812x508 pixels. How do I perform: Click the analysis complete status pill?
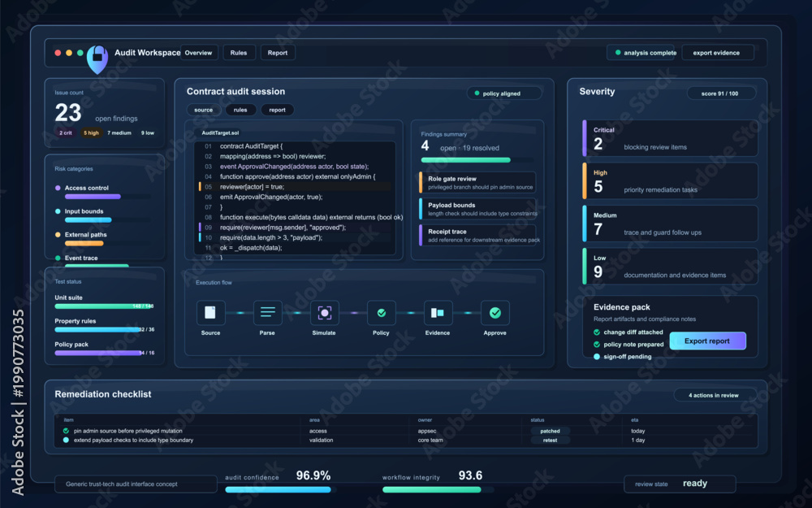click(x=641, y=53)
